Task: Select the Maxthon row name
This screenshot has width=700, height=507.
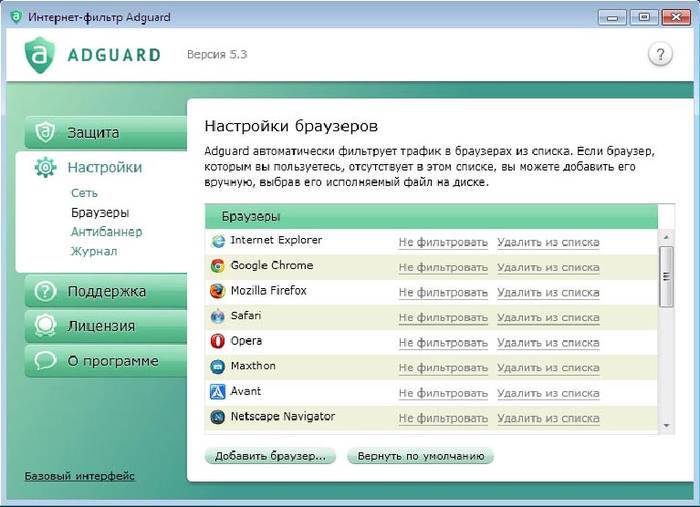Action: [253, 366]
